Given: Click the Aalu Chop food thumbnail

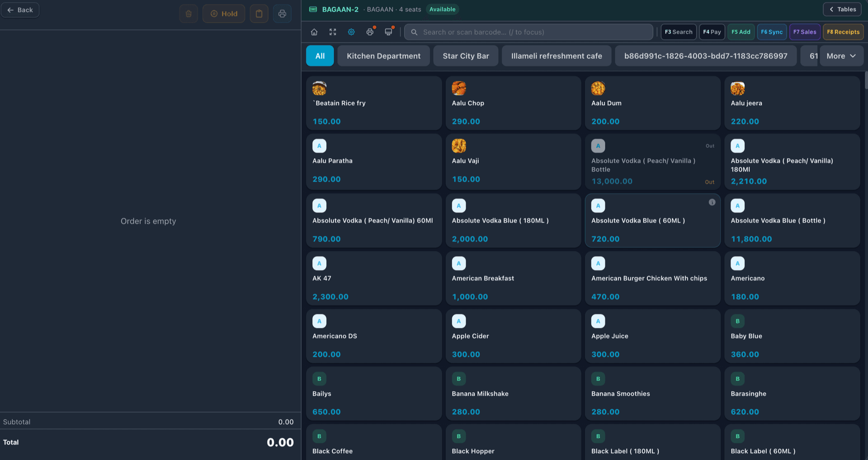Looking at the screenshot, I should click(459, 88).
